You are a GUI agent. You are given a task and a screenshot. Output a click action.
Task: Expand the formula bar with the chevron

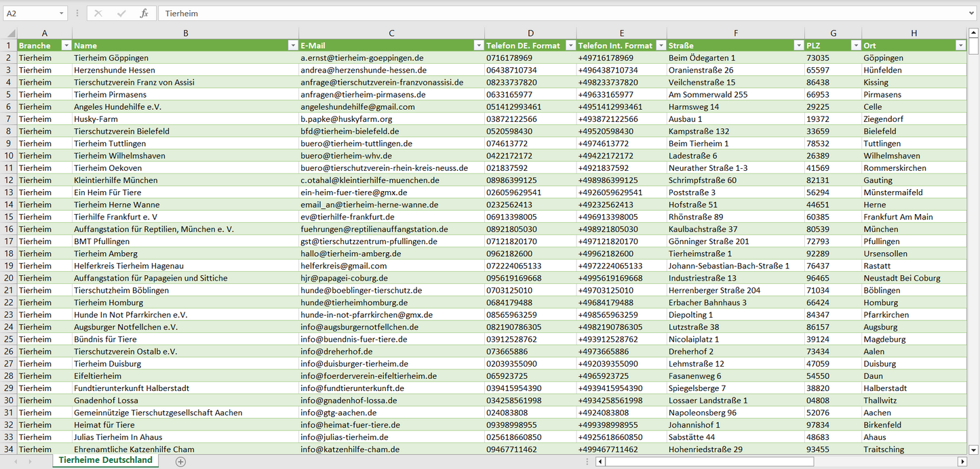[x=973, y=14]
